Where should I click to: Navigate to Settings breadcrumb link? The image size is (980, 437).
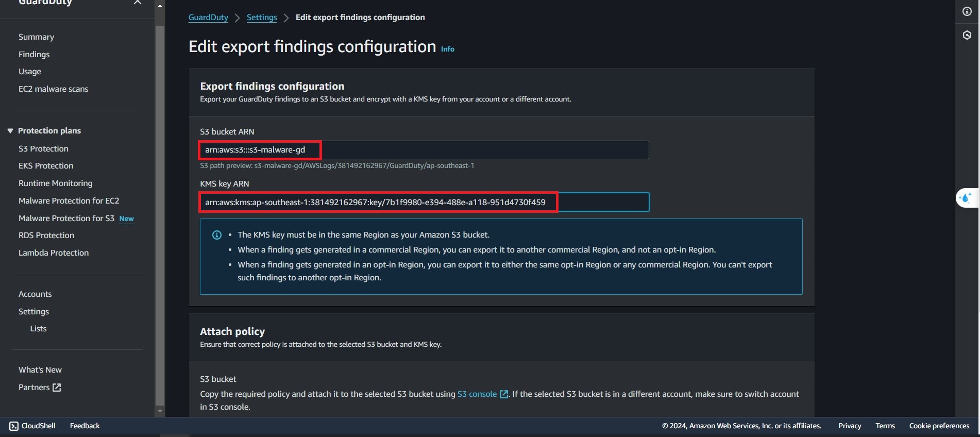[262, 18]
